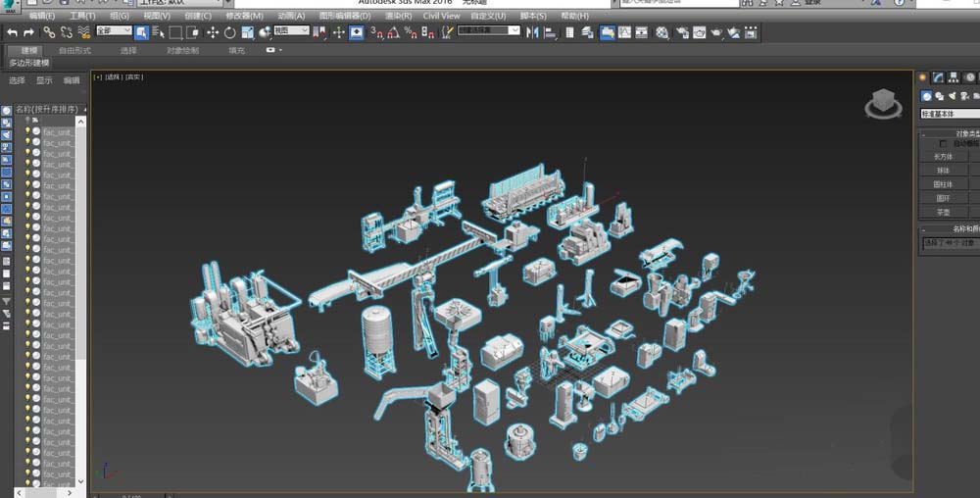Click the ViewCube in the viewport

click(883, 102)
